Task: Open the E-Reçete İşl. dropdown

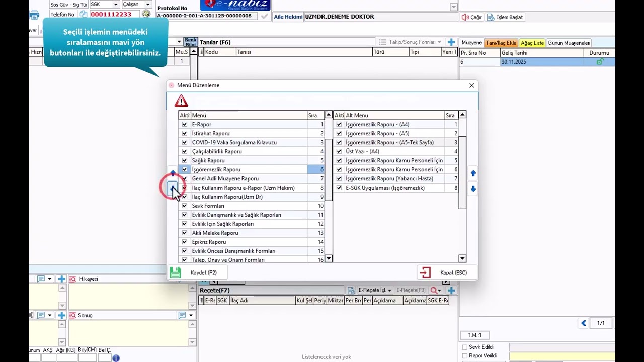Action: pos(374,290)
